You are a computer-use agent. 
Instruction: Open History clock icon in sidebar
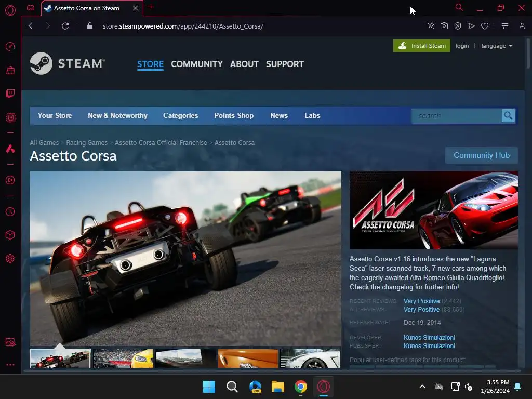click(x=10, y=212)
